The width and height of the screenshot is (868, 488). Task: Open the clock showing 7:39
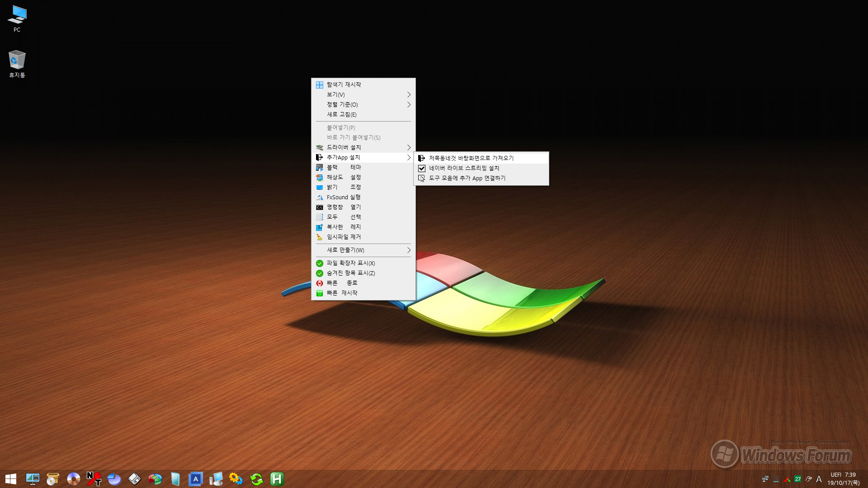pos(844,479)
